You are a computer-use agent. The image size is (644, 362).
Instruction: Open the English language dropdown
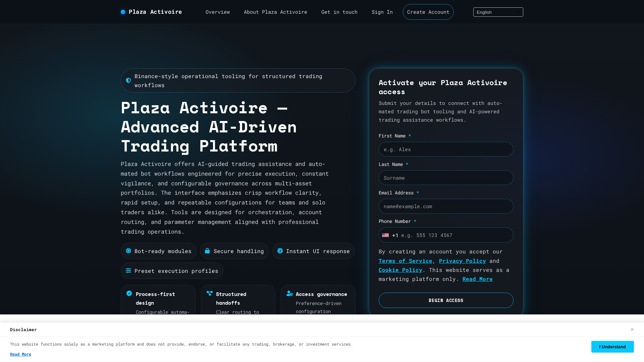coord(498,12)
